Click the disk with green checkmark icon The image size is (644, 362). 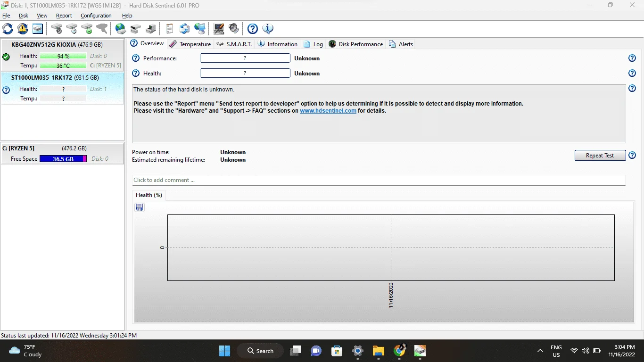(87, 29)
